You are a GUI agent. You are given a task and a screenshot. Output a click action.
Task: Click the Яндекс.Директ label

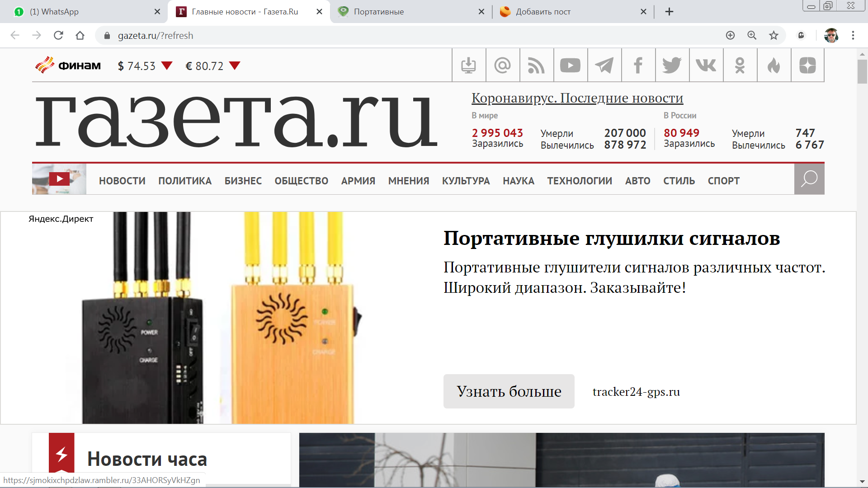coord(61,219)
